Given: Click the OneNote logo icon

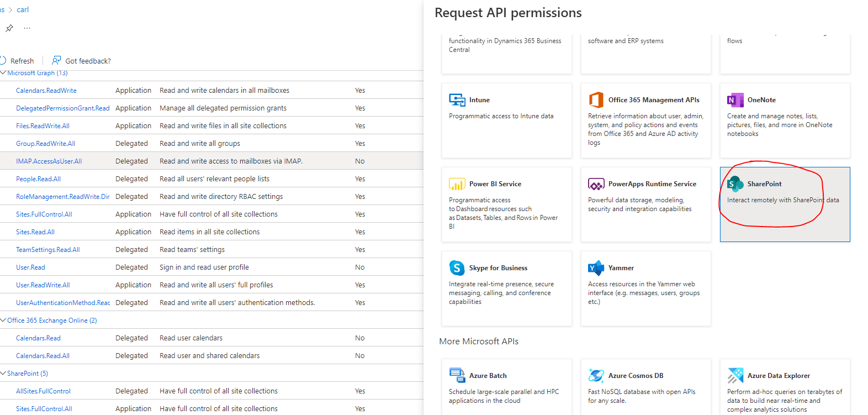Looking at the screenshot, I should coord(735,100).
